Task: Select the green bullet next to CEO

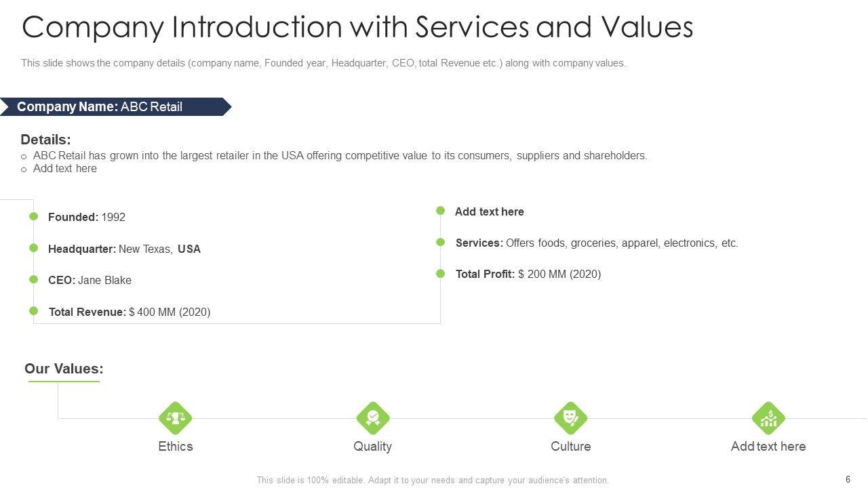Action: 33,279
